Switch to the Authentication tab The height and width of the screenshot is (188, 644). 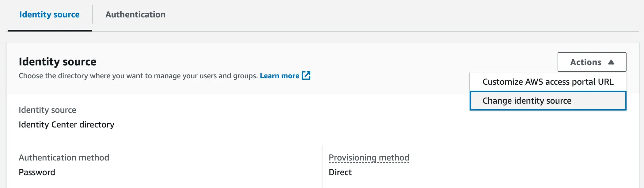(135, 14)
